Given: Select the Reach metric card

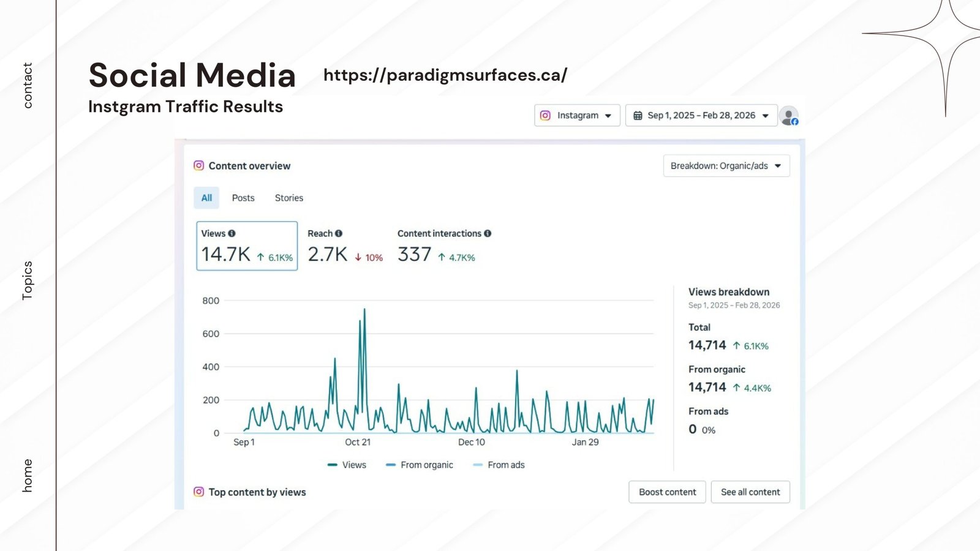Looking at the screenshot, I should click(345, 246).
